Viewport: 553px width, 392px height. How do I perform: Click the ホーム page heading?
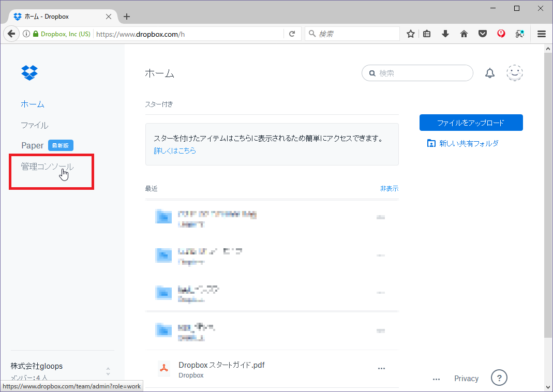[159, 73]
